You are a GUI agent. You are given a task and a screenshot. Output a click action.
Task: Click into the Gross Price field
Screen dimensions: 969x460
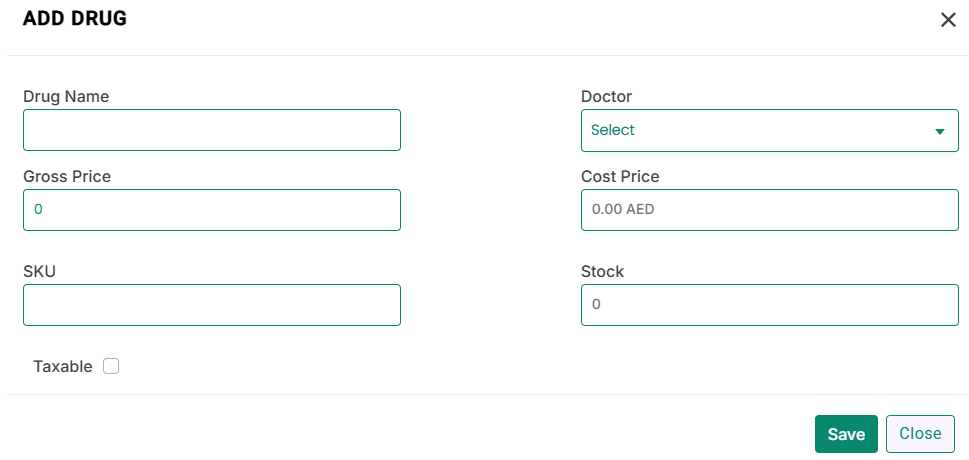[212, 210]
